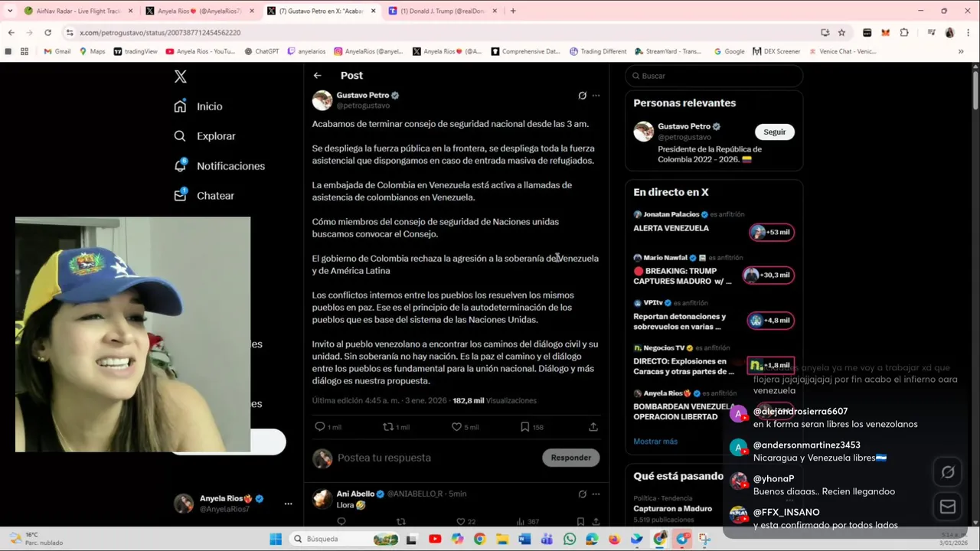
Task: Open Word from the taskbar
Action: [x=524, y=539]
